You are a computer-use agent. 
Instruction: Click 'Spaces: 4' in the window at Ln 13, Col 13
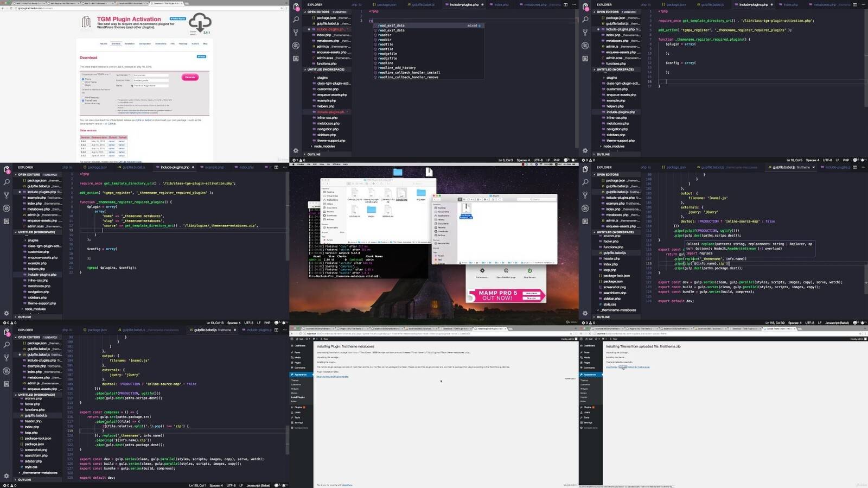234,322
